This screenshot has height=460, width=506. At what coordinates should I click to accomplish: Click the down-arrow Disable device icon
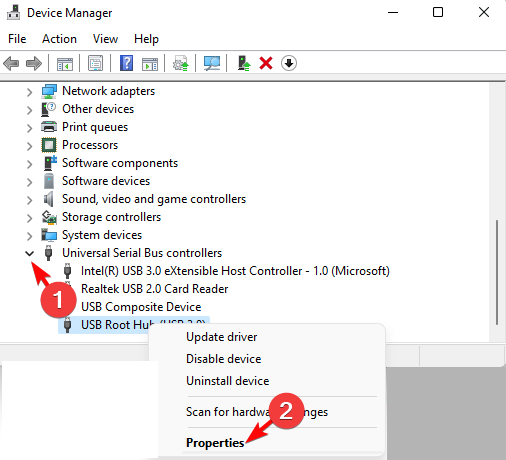[289, 63]
